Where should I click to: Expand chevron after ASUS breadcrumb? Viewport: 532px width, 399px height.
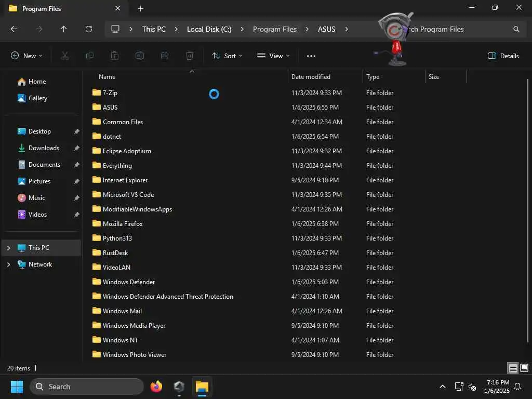coord(347,29)
